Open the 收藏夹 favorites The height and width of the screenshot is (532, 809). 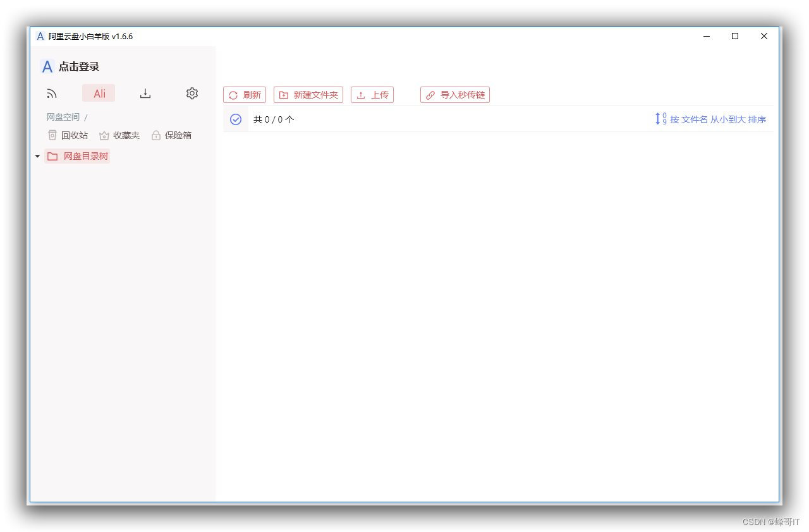(119, 135)
